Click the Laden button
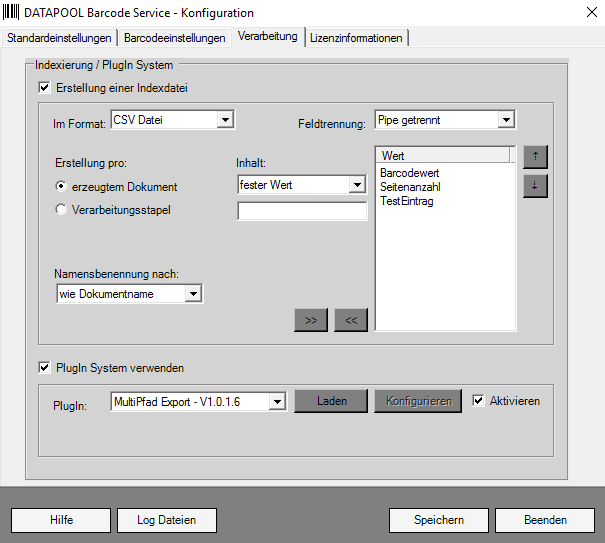Viewport: 605px width, 543px height. pyautogui.click(x=331, y=401)
